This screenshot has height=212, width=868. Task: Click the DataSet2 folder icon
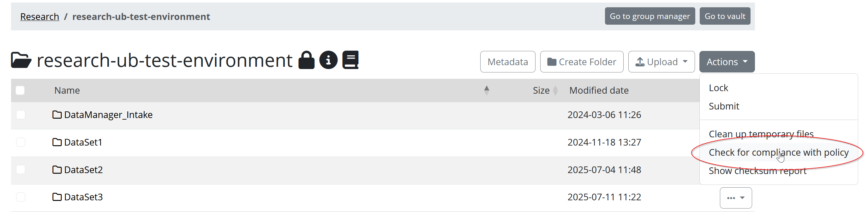click(x=57, y=170)
